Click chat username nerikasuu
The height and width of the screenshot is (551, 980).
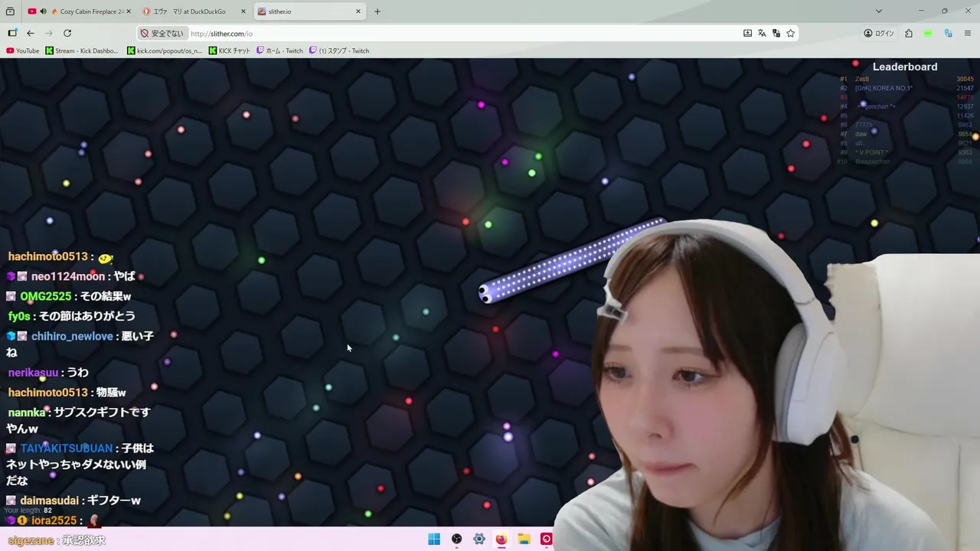coord(33,373)
